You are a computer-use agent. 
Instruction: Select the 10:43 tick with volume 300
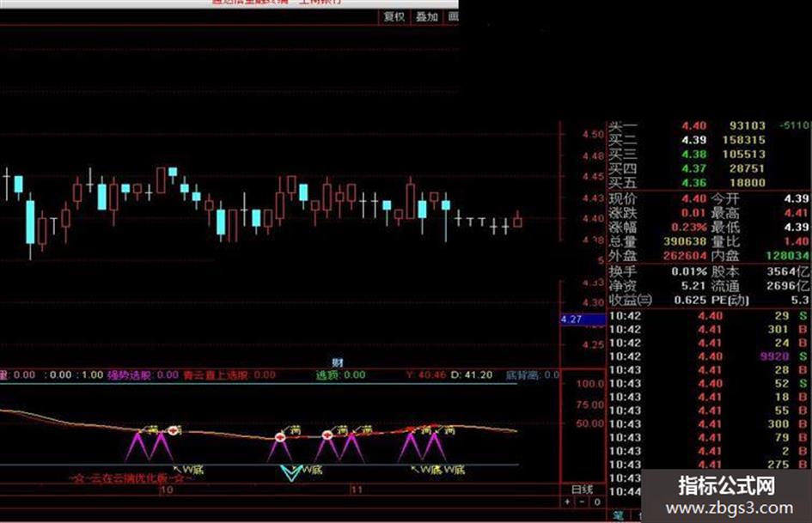coord(709,423)
